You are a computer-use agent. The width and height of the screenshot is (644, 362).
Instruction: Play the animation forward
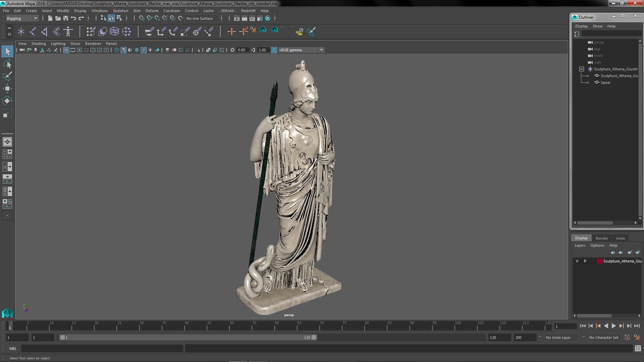click(613, 326)
